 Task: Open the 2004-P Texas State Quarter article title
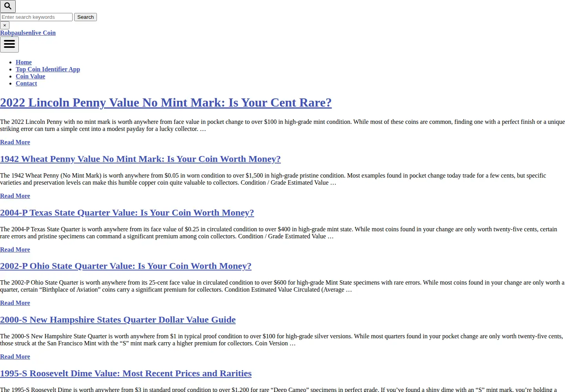click(127, 213)
